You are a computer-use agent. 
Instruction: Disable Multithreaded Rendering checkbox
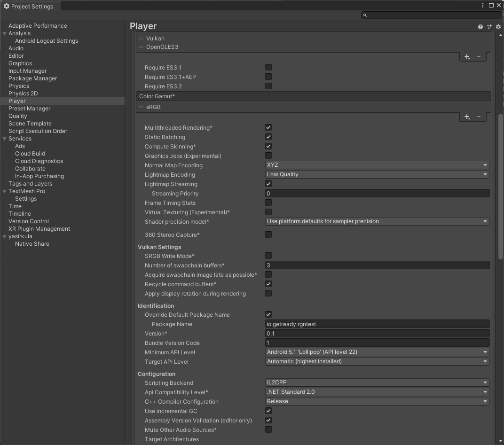coord(268,127)
